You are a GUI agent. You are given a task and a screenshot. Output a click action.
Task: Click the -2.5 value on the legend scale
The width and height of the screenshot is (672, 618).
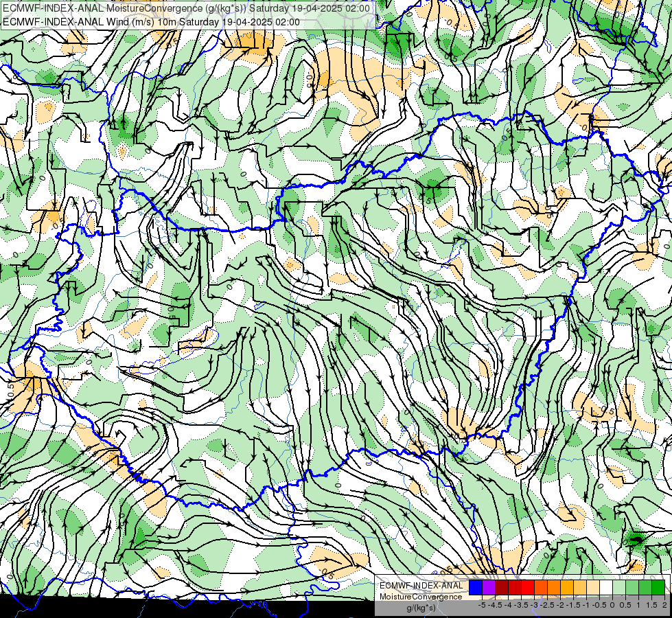pos(547,605)
